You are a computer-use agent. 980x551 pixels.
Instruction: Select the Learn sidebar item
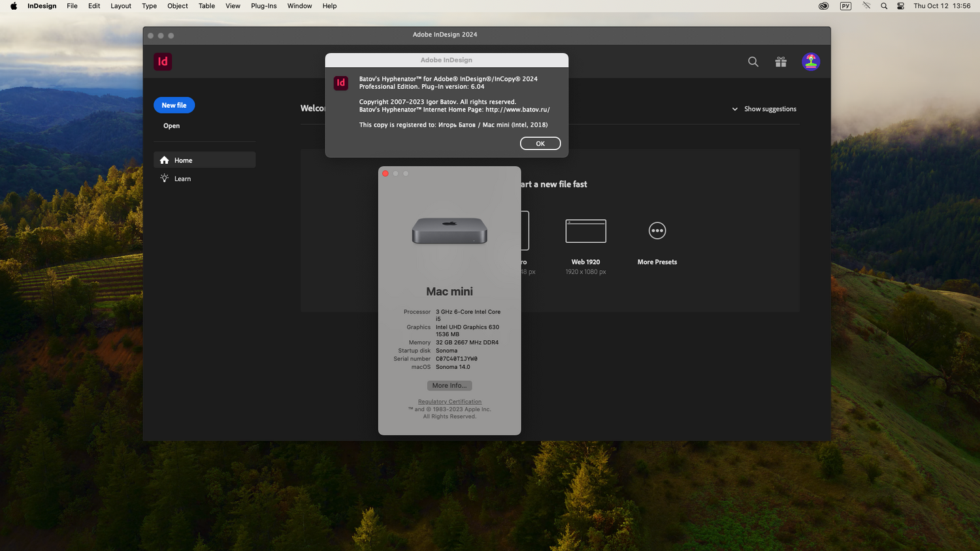[x=204, y=178]
